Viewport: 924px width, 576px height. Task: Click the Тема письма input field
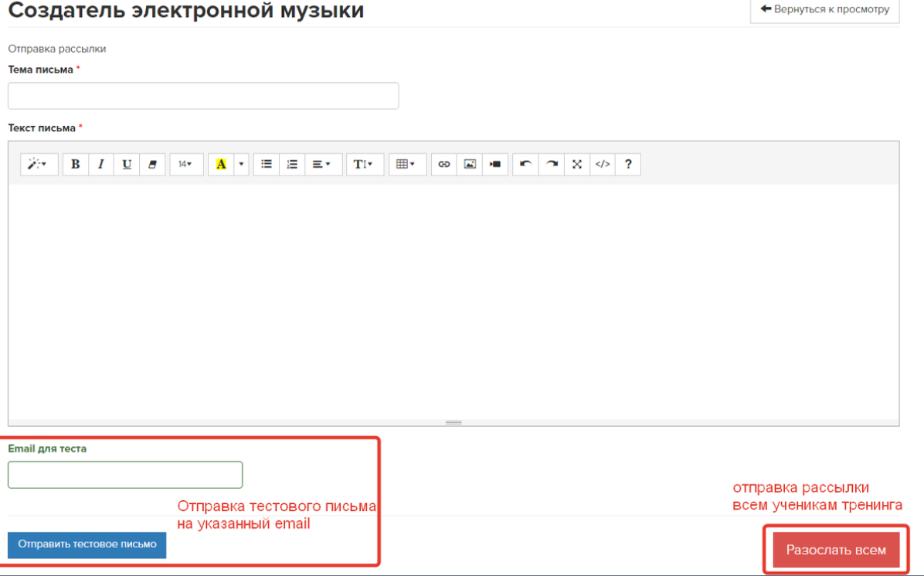[203, 96]
